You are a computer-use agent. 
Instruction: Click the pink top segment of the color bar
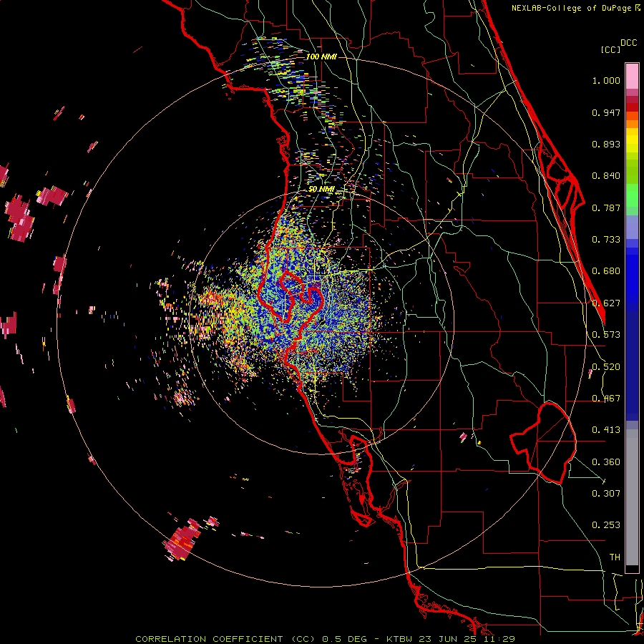[632, 76]
